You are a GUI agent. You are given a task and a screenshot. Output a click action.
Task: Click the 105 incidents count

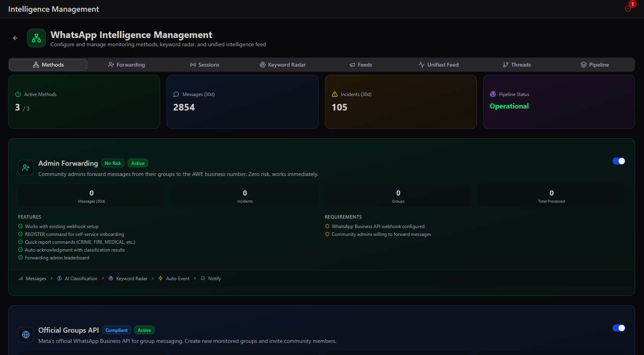[x=339, y=107]
